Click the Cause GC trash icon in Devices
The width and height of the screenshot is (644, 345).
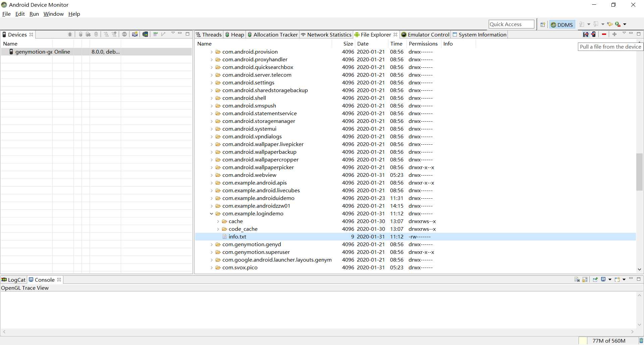pyautogui.click(x=96, y=34)
